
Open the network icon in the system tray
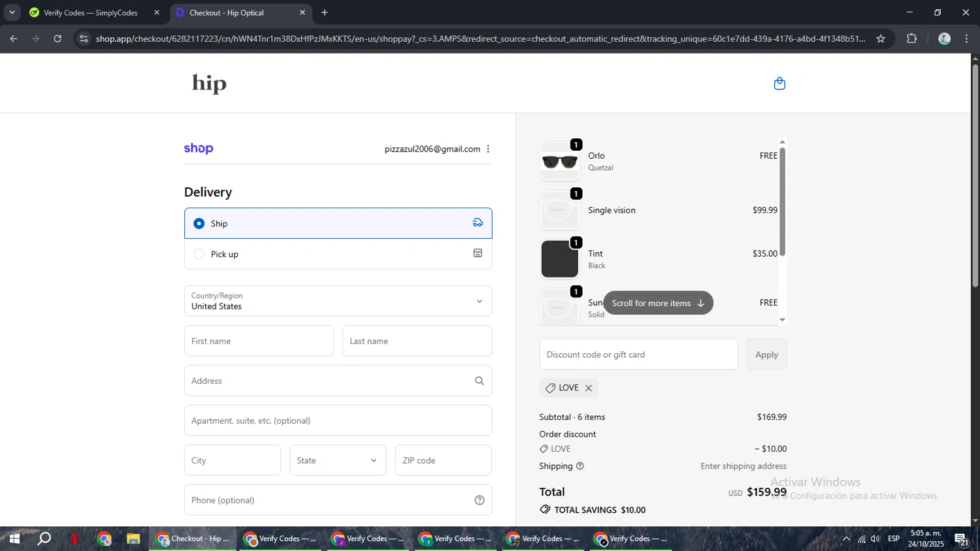(862, 539)
